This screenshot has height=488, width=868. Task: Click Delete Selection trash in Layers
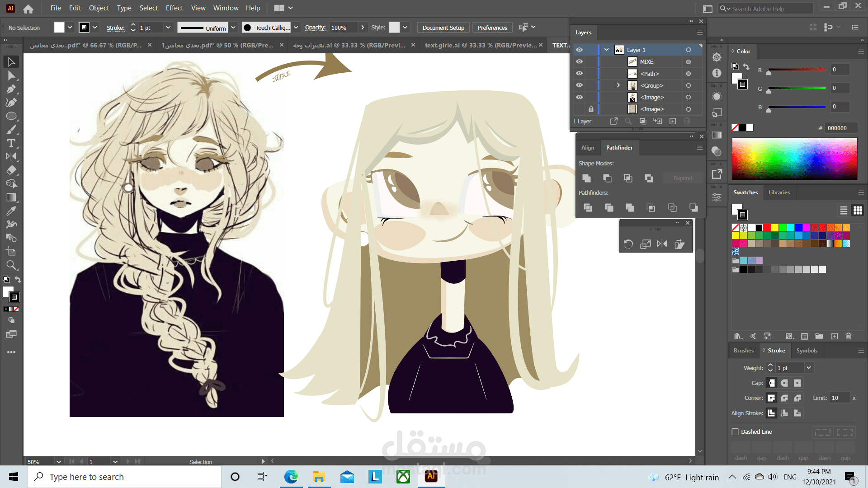pos(687,121)
